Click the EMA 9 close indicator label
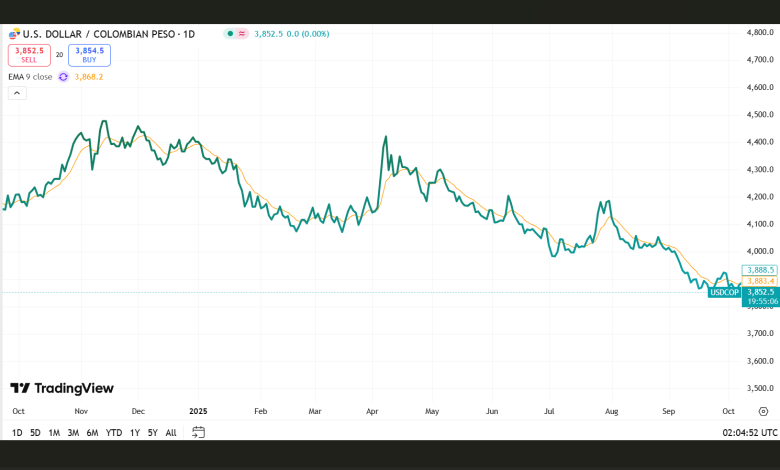 coord(30,76)
